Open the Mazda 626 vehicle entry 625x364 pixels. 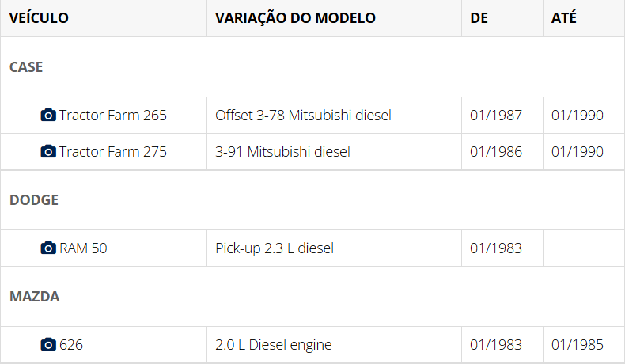71,345
